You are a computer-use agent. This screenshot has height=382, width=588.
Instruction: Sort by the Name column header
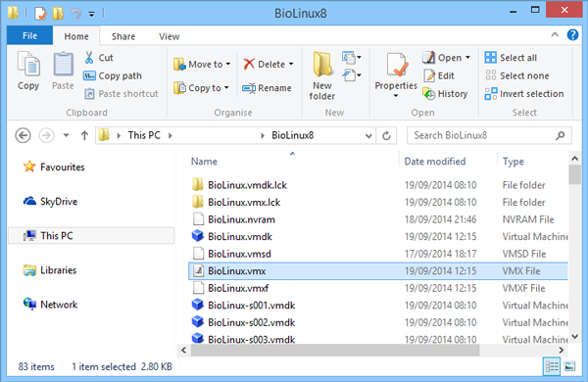click(204, 162)
